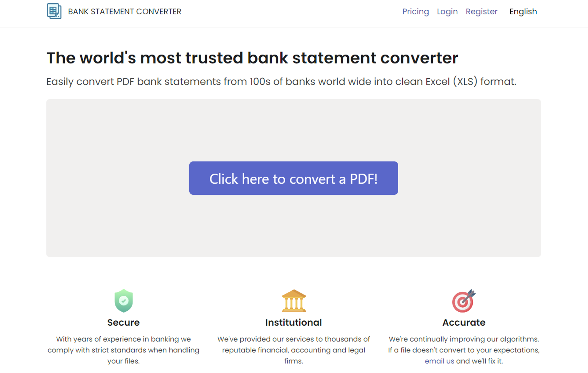
Task: Go to the Login page
Action: [x=447, y=11]
